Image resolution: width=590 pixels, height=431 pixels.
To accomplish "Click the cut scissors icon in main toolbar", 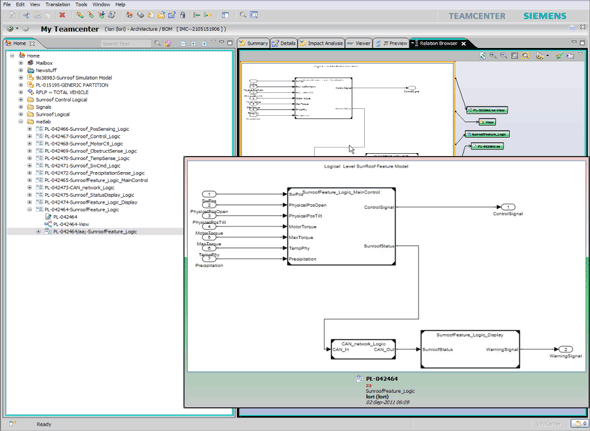I will (x=26, y=15).
